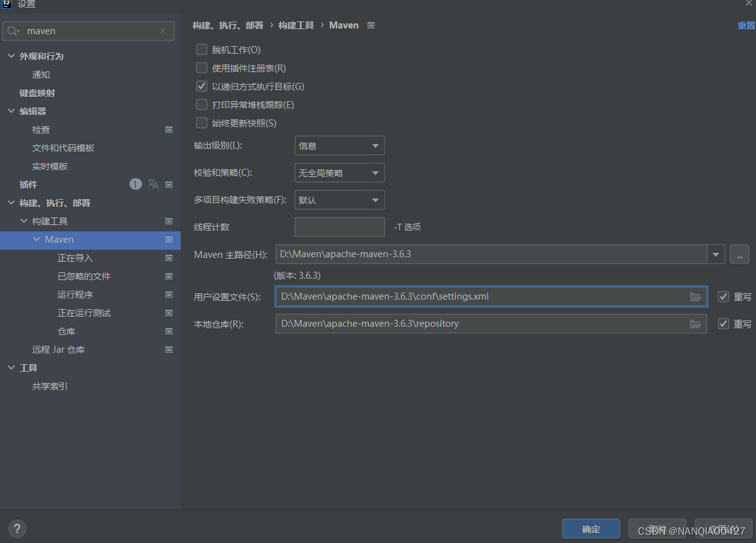Viewport: 756px width, 543px height.
Task: Clear the maven search with the X icon
Action: point(163,30)
